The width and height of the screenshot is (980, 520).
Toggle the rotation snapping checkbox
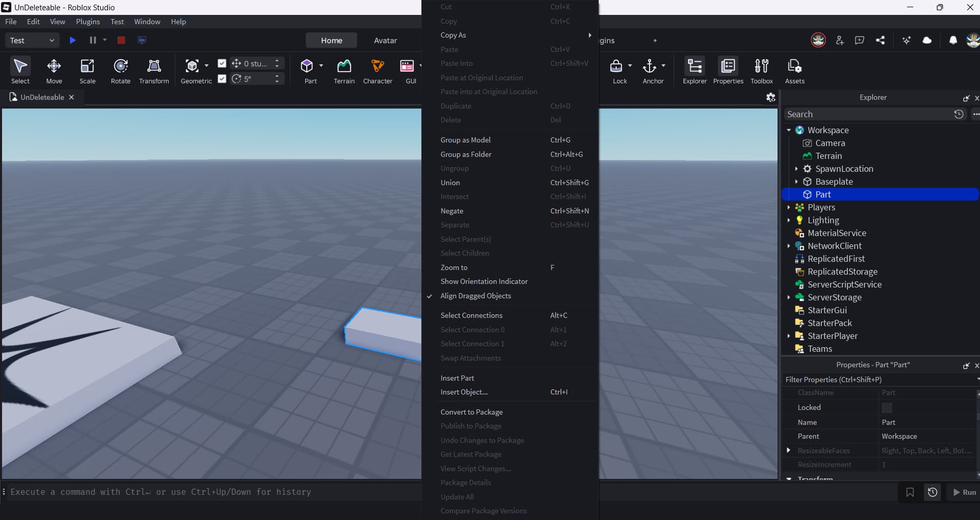click(222, 79)
